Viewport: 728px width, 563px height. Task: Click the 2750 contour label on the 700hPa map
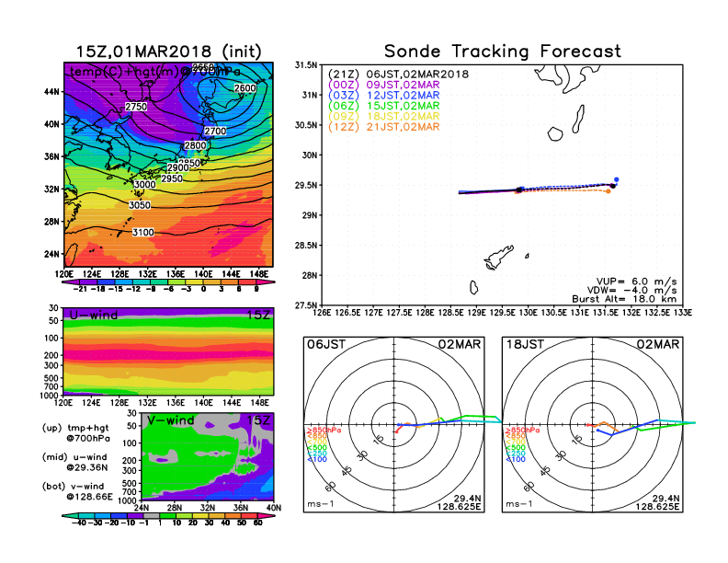pyautogui.click(x=136, y=107)
